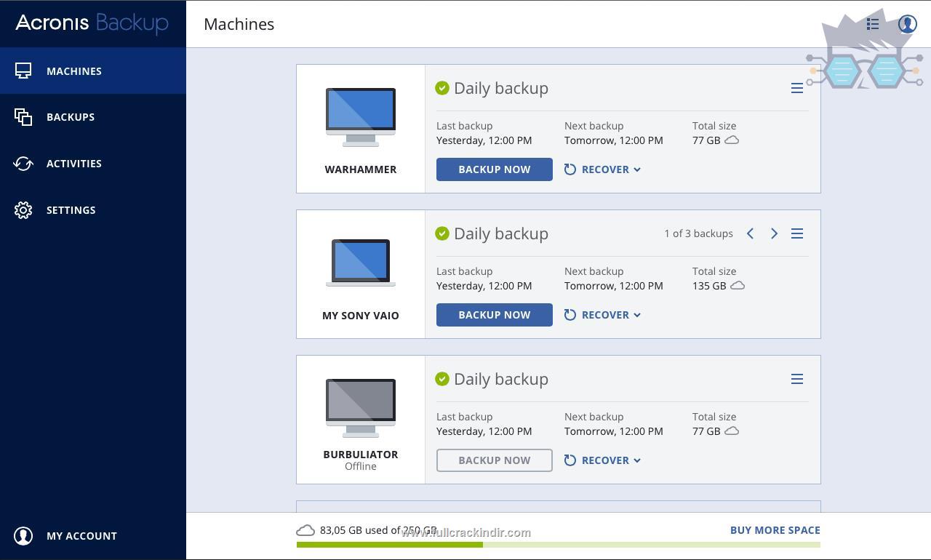Image resolution: width=931 pixels, height=560 pixels.
Task: Expand Recover dropdown for WARHAMMER
Action: tap(602, 169)
